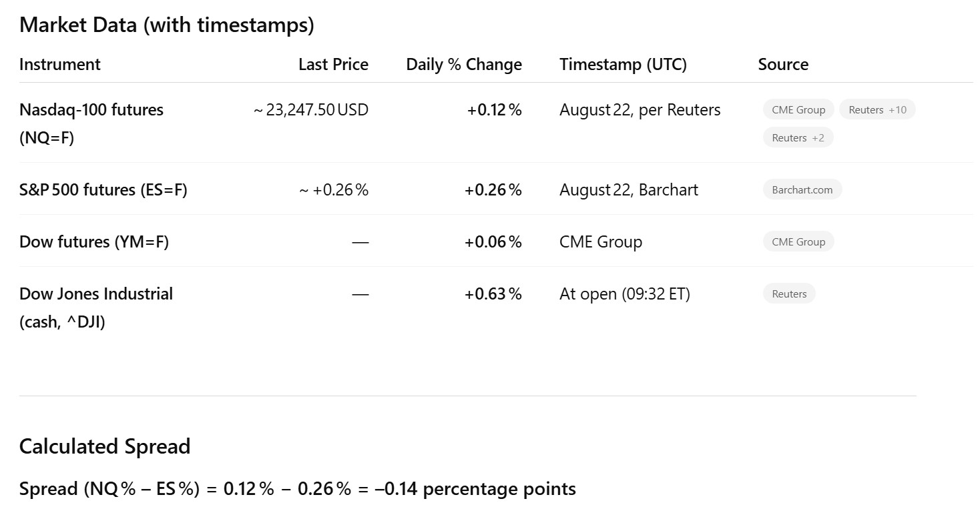Click the CME Group source chip in Nasdaq row
Viewport: 980px width, 525px height.
point(798,109)
